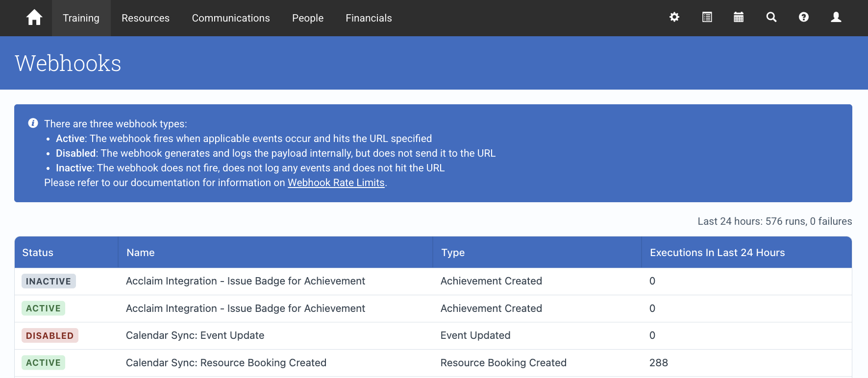The width and height of the screenshot is (868, 378).
Task: Click the 288 executions value
Action: tap(659, 363)
